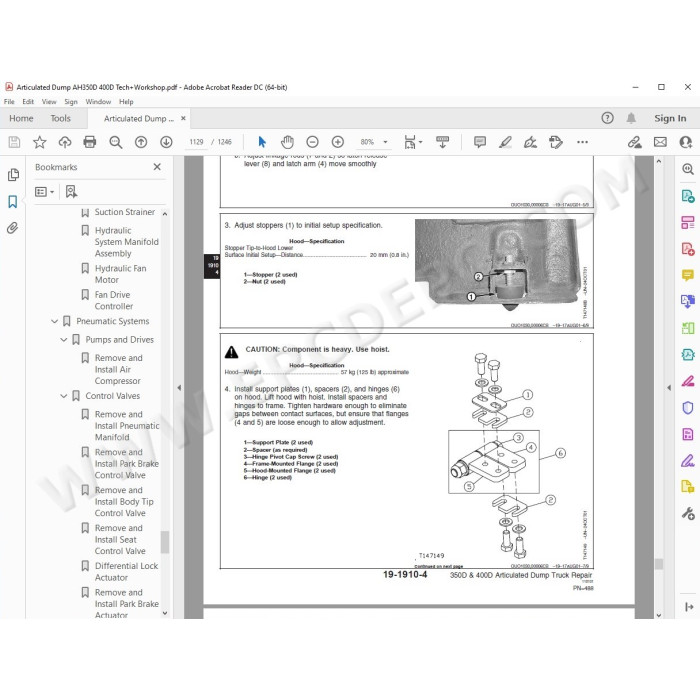Open bookmark options dropdown menu
The image size is (700, 700).
44,192
